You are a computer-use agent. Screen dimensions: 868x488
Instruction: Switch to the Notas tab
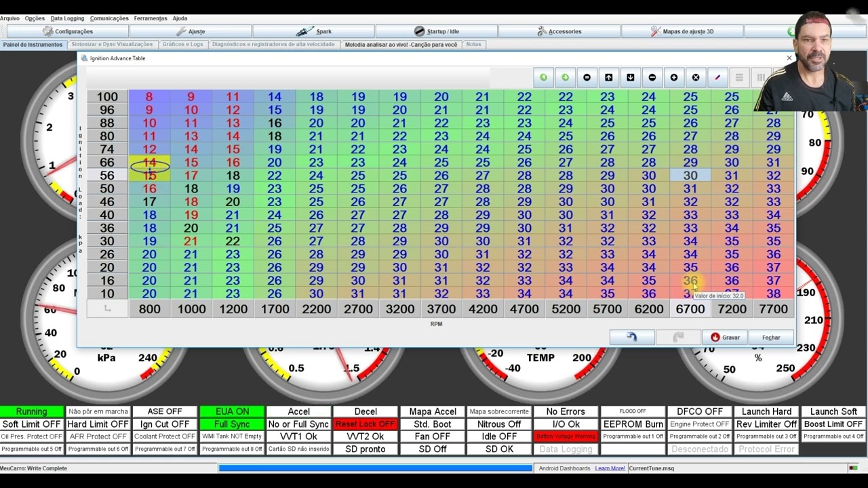pyautogui.click(x=473, y=45)
